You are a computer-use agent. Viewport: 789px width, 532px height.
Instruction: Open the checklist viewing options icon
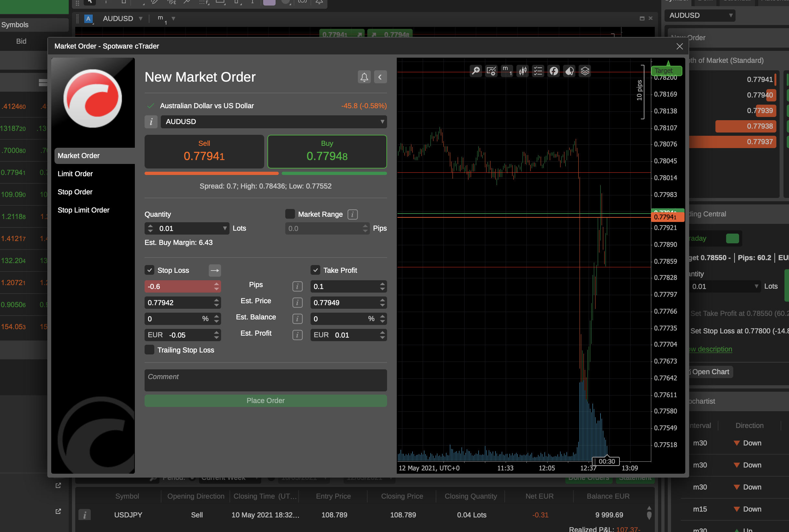pyautogui.click(x=538, y=71)
